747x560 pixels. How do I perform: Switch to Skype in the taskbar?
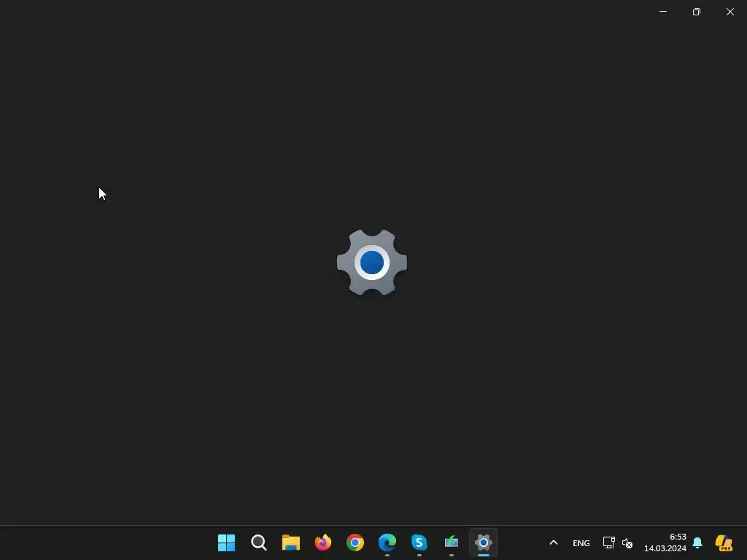coord(419,542)
